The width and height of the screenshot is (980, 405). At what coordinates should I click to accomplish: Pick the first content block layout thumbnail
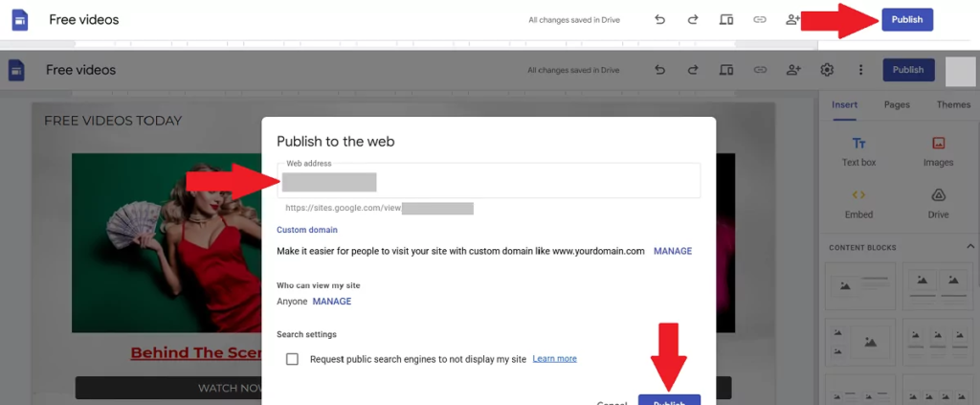(x=858, y=284)
